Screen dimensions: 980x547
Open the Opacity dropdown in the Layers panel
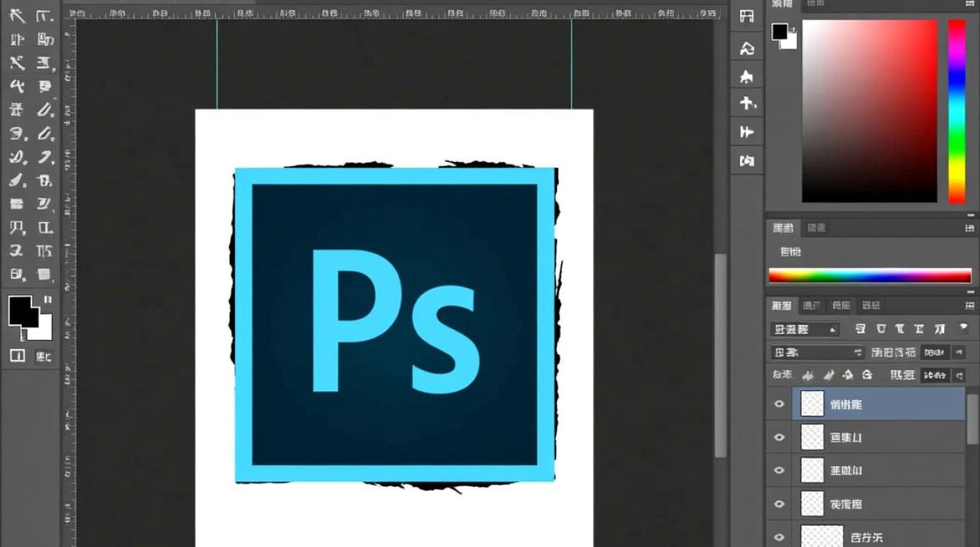point(937,352)
